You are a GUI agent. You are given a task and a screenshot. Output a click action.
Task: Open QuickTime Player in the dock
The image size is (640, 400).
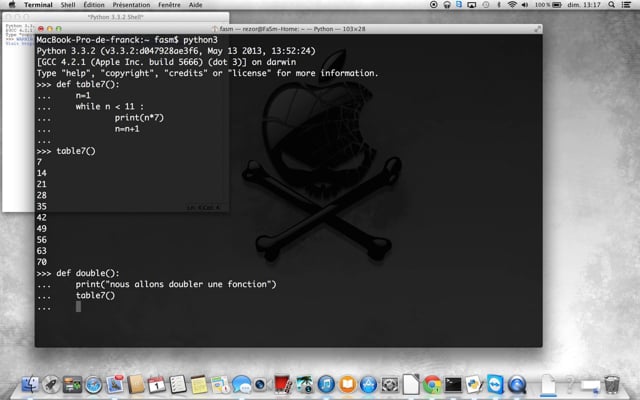point(517,384)
